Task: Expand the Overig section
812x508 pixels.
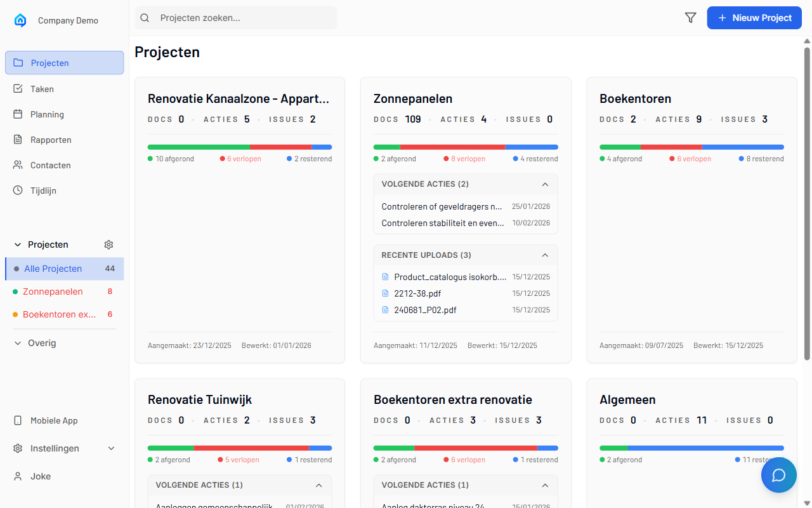Action: pos(17,343)
